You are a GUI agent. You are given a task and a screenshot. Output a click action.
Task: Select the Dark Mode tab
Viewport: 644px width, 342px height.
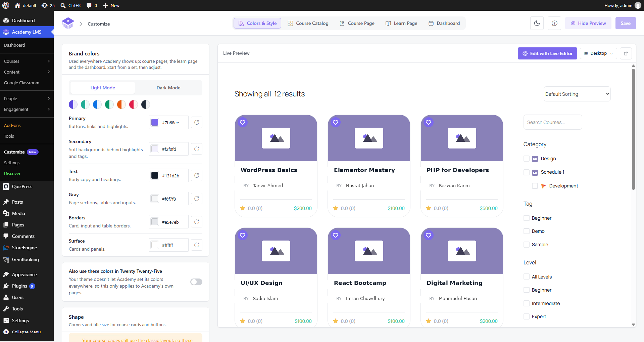[168, 88]
